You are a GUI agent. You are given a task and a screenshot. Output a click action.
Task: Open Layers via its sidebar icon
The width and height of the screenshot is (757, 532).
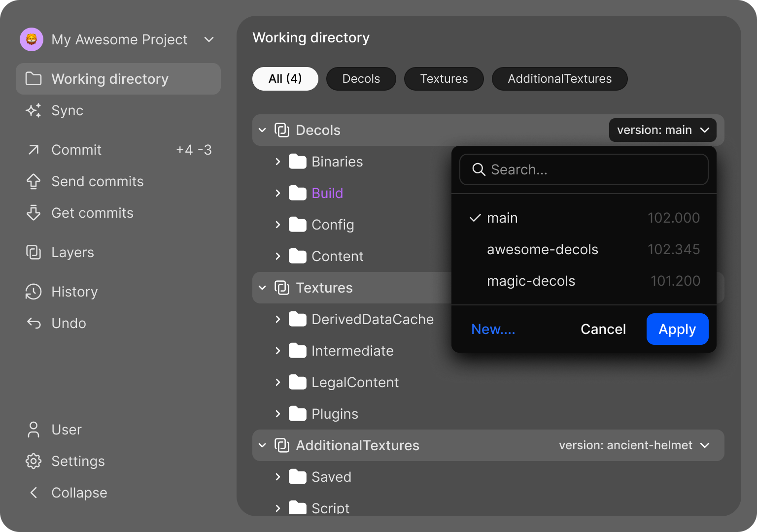pos(34,252)
